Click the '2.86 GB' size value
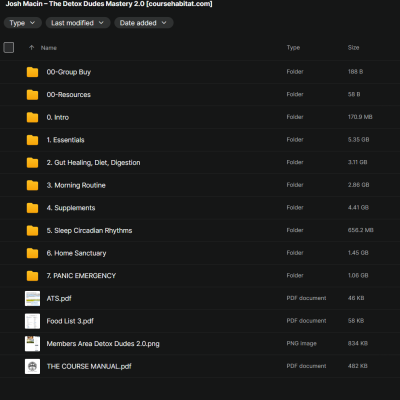Viewport: 400px width, 400px height. (x=358, y=185)
